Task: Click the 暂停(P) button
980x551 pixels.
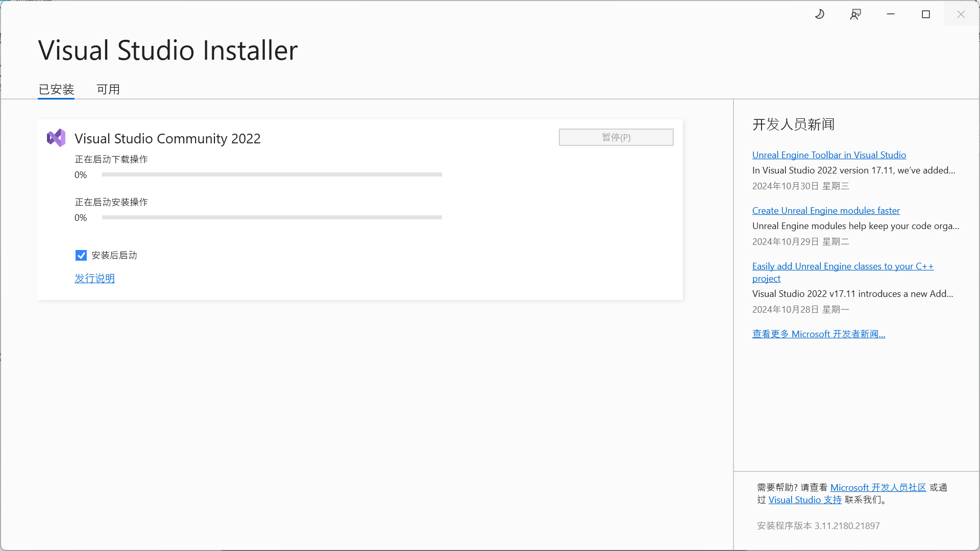Action: pos(616,137)
